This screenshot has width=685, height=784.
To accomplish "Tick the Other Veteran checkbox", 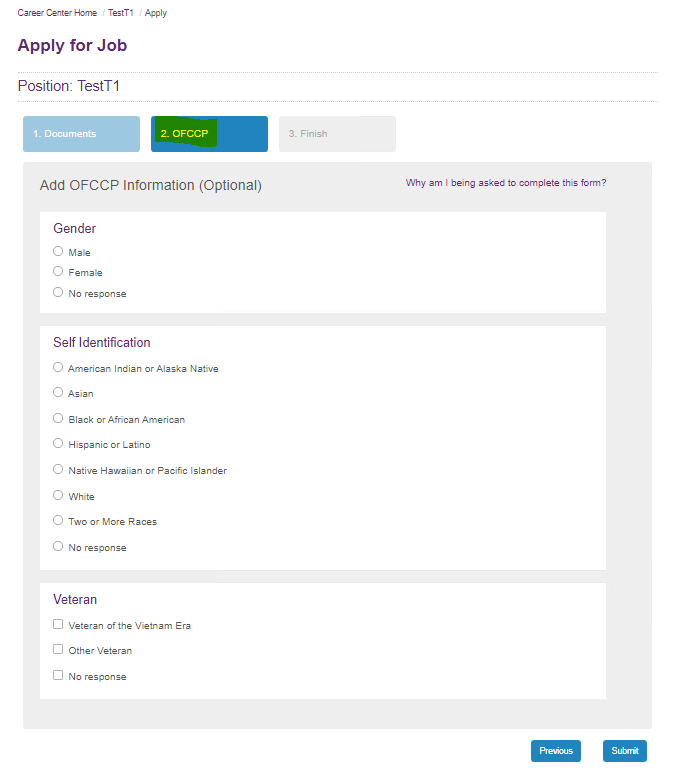I will [58, 650].
